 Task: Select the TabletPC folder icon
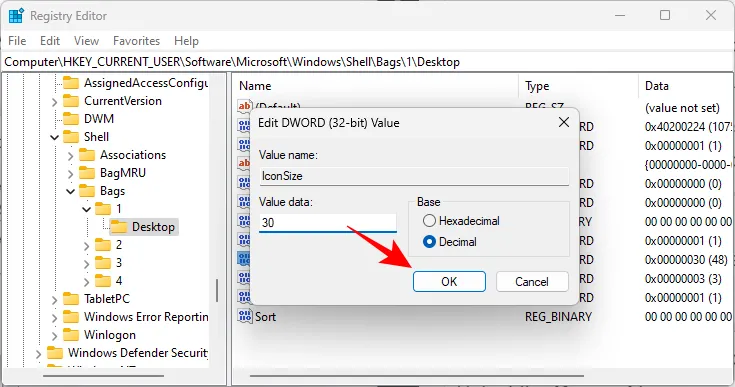(x=71, y=298)
